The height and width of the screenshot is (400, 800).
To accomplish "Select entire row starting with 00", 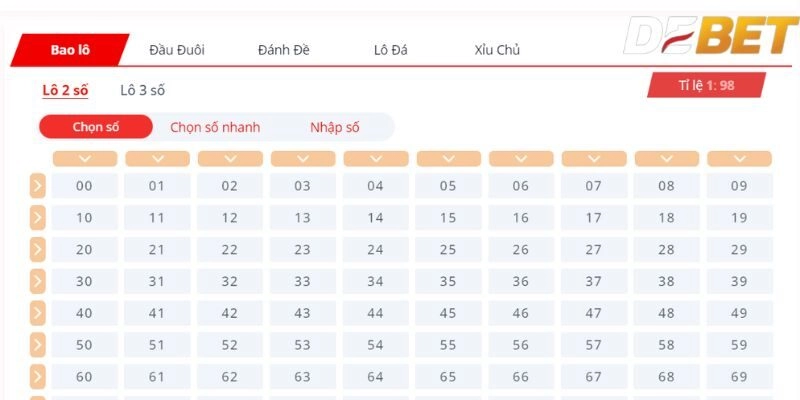I will click(37, 186).
